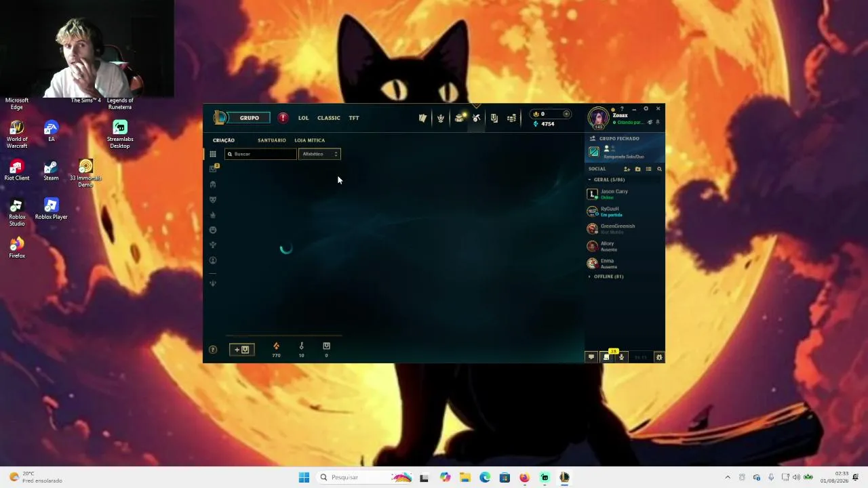Image resolution: width=868 pixels, height=488 pixels.
Task: Filter loot by skins mask icon
Action: pyautogui.click(x=213, y=200)
